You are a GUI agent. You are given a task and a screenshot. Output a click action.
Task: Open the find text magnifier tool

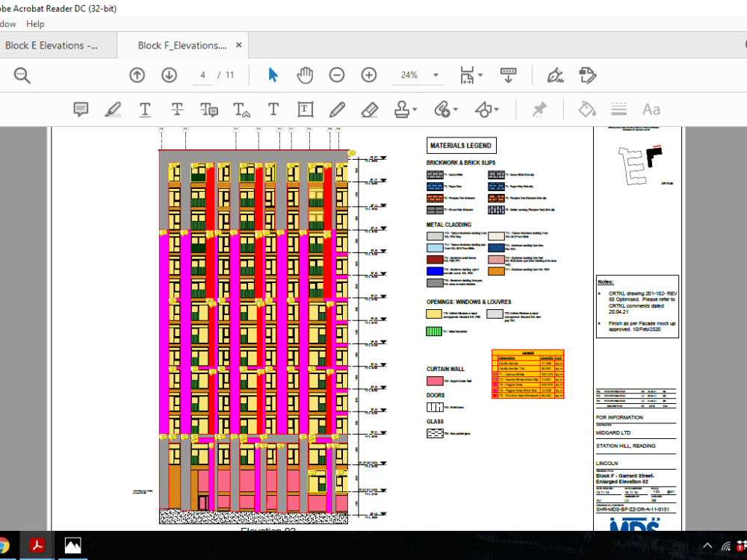click(22, 75)
